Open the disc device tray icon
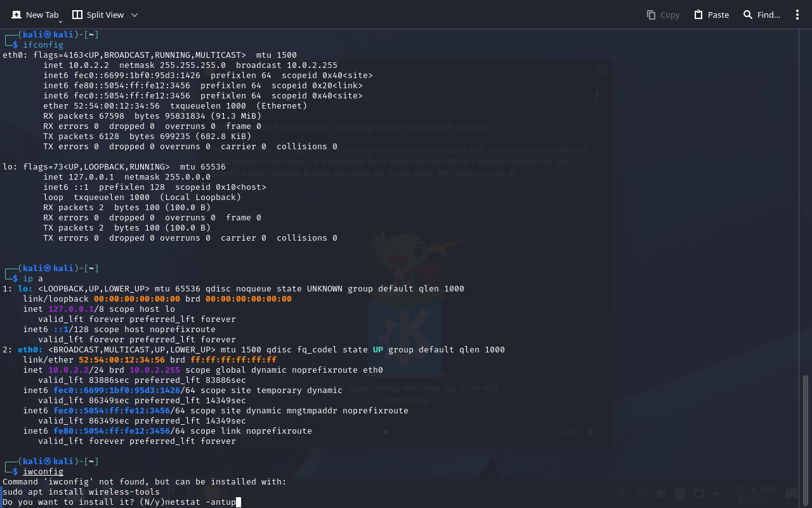Image resolution: width=812 pixels, height=508 pixels. click(680, 493)
